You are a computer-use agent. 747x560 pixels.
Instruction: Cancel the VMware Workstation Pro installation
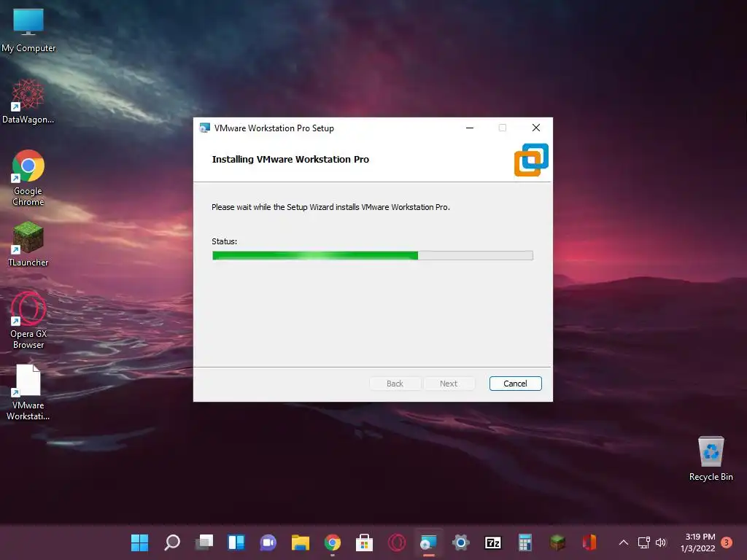pyautogui.click(x=516, y=384)
